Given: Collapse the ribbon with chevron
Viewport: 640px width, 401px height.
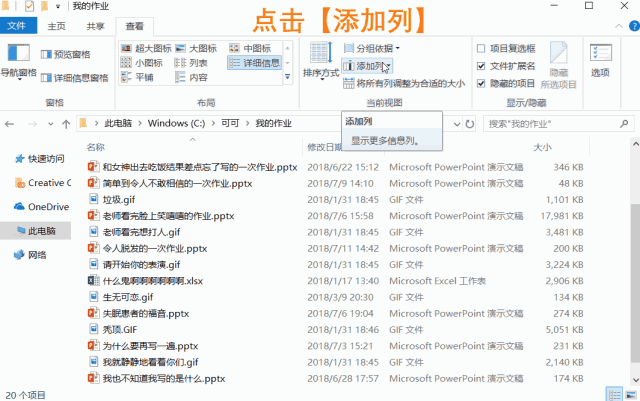Looking at the screenshot, I should pos(619,26).
